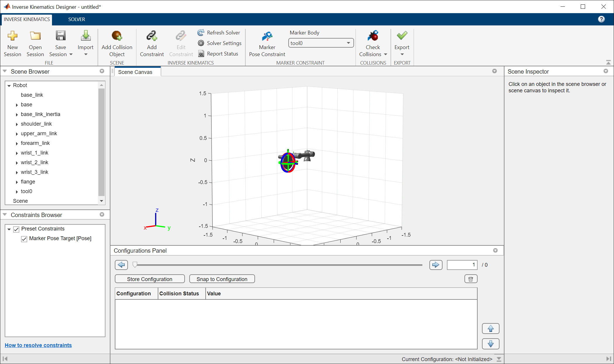
Task: Toggle Marker Pose Target [Pose] checkbox
Action: tap(24, 239)
